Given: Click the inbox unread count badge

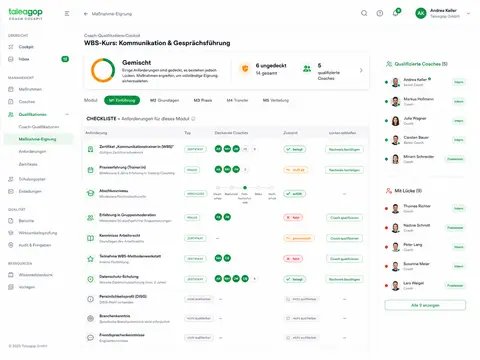Looking at the screenshot, I should pos(65,59).
